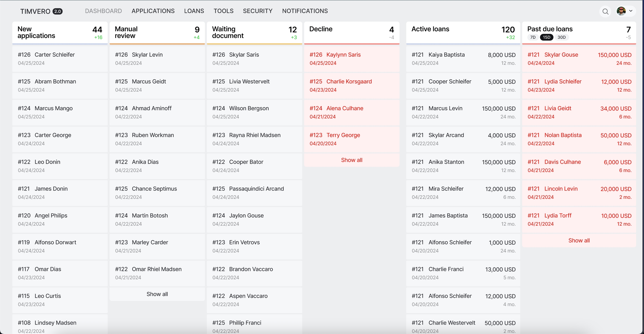Click the Dashboard navigation tab
Viewport: 644px width, 334px height.
coord(103,11)
